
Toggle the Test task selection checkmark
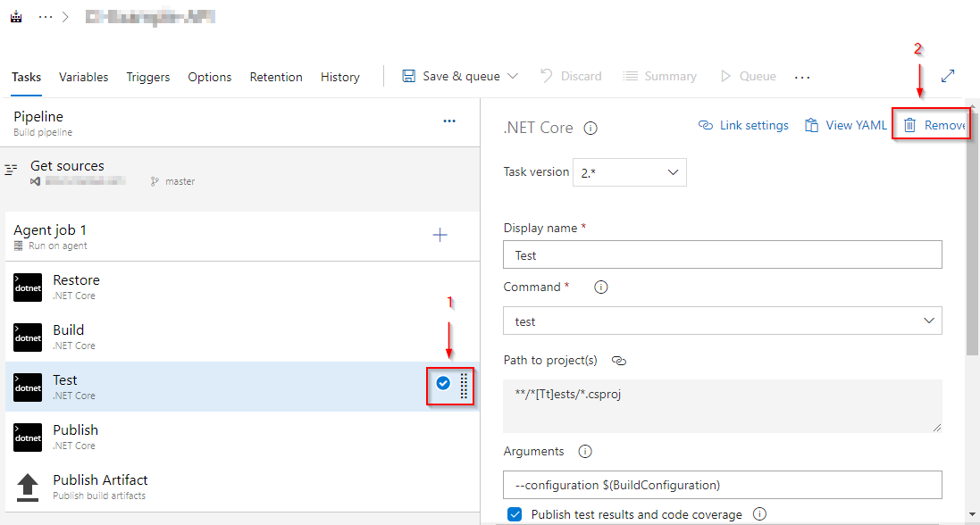[x=443, y=383]
